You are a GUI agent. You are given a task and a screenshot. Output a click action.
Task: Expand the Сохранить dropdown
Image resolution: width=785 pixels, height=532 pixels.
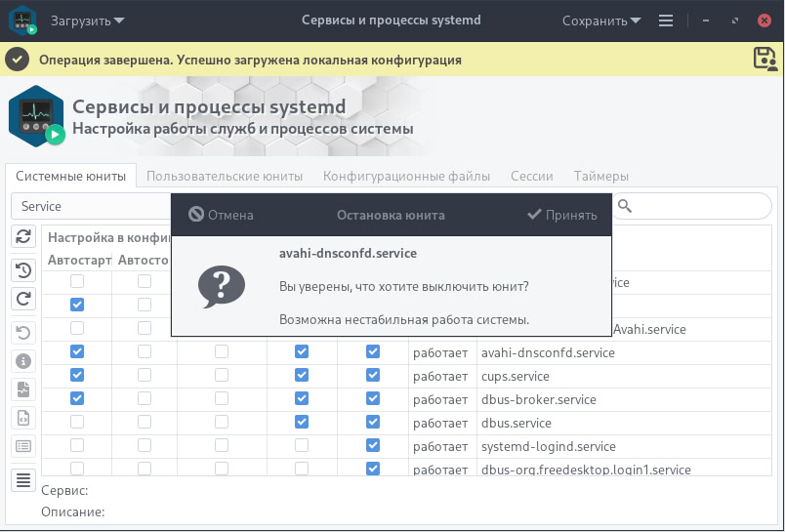click(x=600, y=20)
